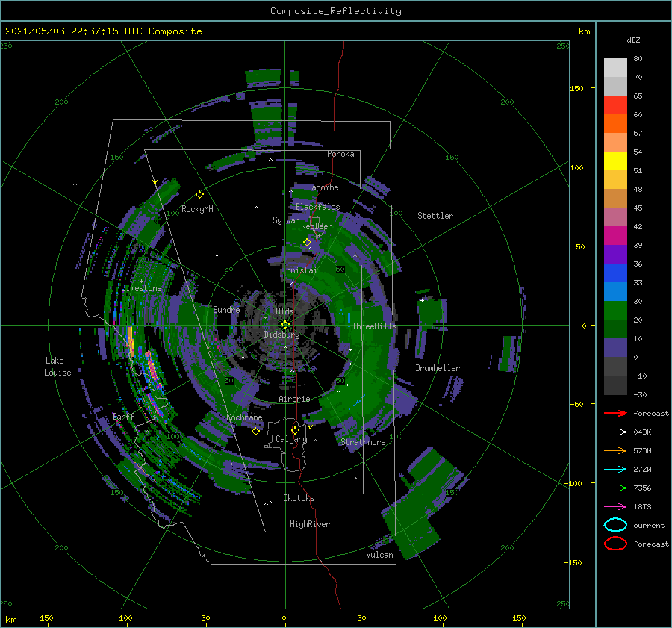Click the red forecast ellipse icon
Image resolution: width=672 pixels, height=628 pixels.
point(615,544)
